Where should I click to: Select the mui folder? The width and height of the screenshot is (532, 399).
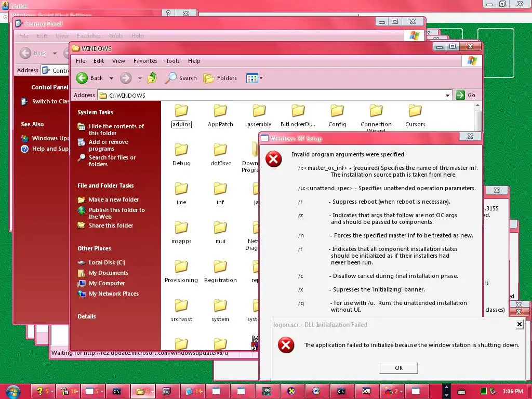220,232
